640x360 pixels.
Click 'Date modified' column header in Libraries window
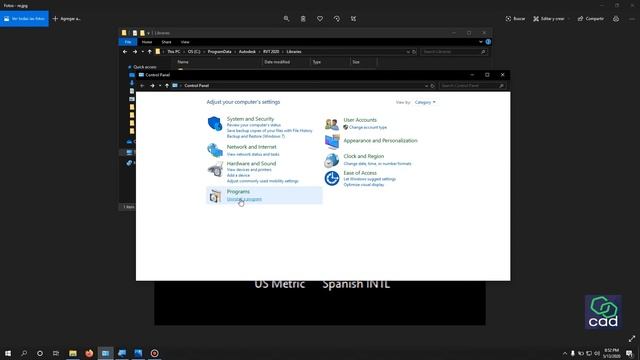(x=277, y=62)
